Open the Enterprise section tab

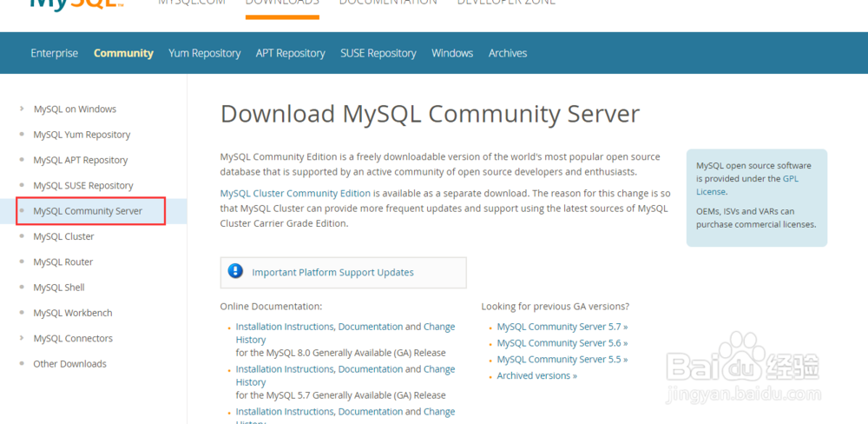[54, 53]
